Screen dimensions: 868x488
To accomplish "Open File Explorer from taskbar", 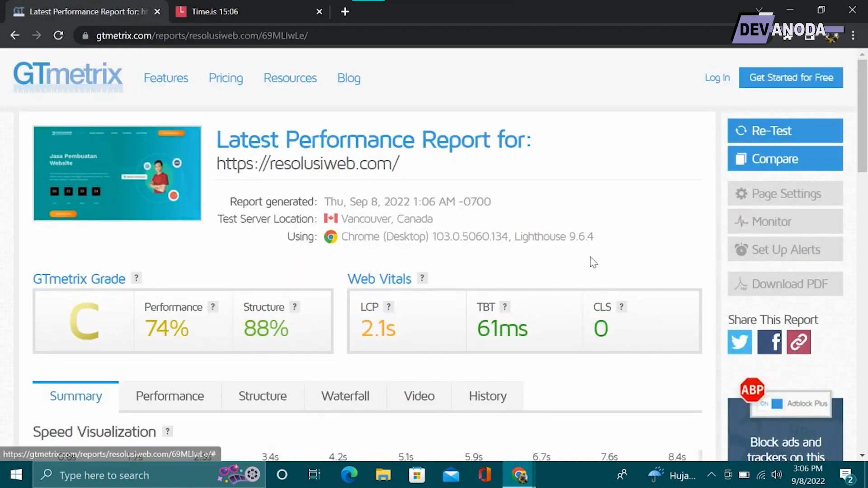I will [x=383, y=475].
